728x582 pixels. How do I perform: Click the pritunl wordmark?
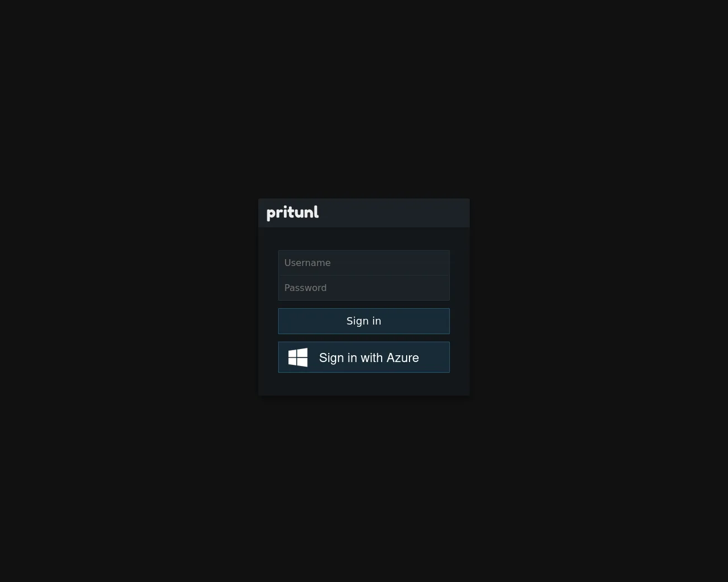coord(292,213)
